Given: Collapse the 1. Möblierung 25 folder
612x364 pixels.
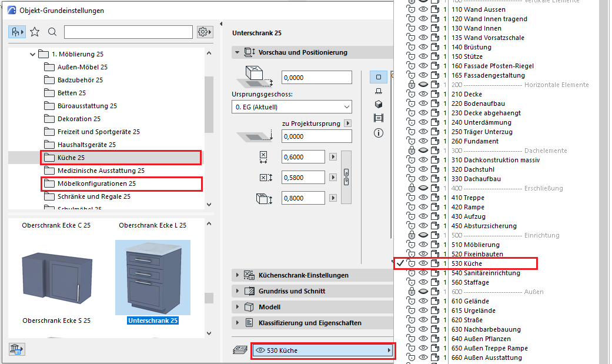Looking at the screenshot, I should coord(32,54).
